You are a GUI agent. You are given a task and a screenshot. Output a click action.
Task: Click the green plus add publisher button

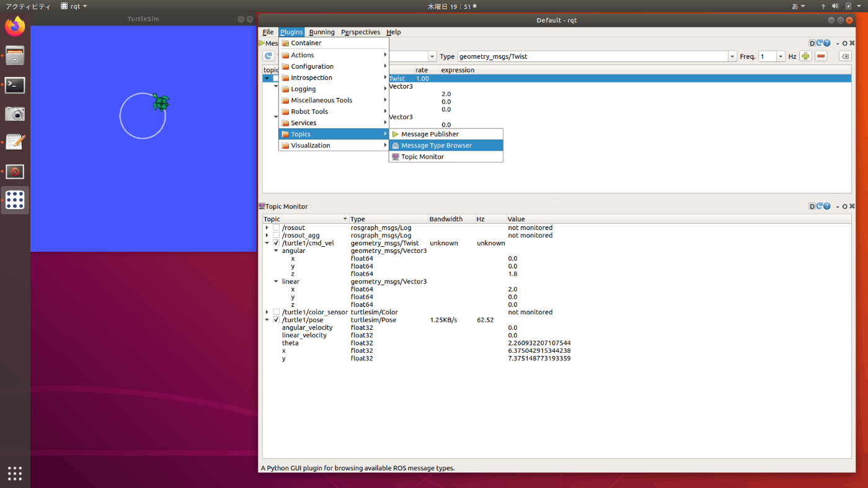[x=805, y=56]
